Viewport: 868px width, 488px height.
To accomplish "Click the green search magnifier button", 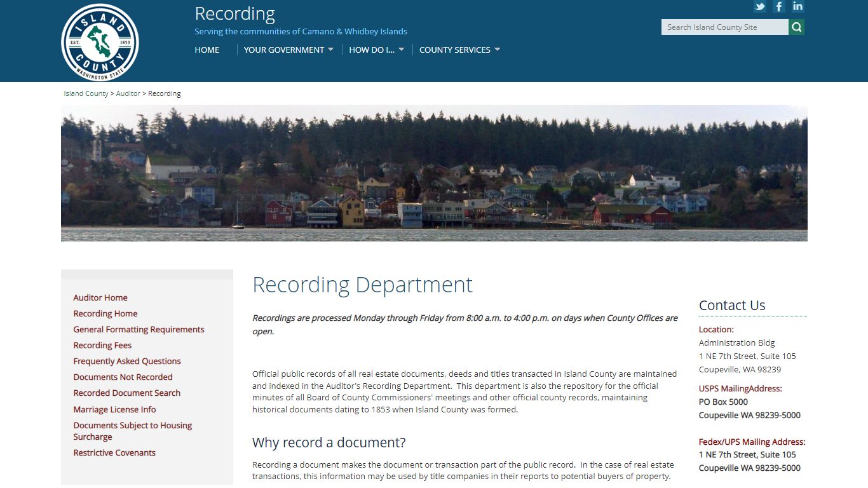I will (x=797, y=27).
